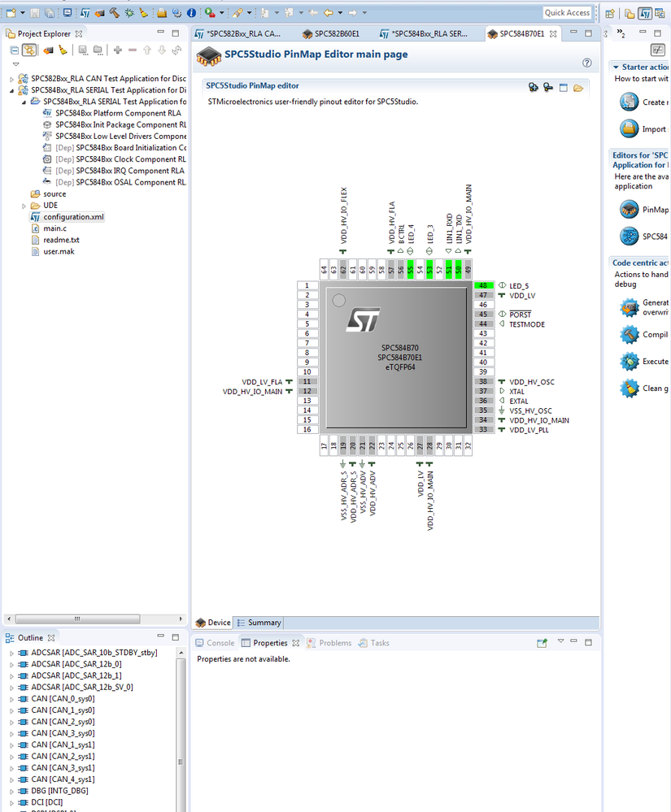Screen dimensions: 671x812
Task: Click the broom icon in Project Explorer toolbar
Action: click(63, 50)
